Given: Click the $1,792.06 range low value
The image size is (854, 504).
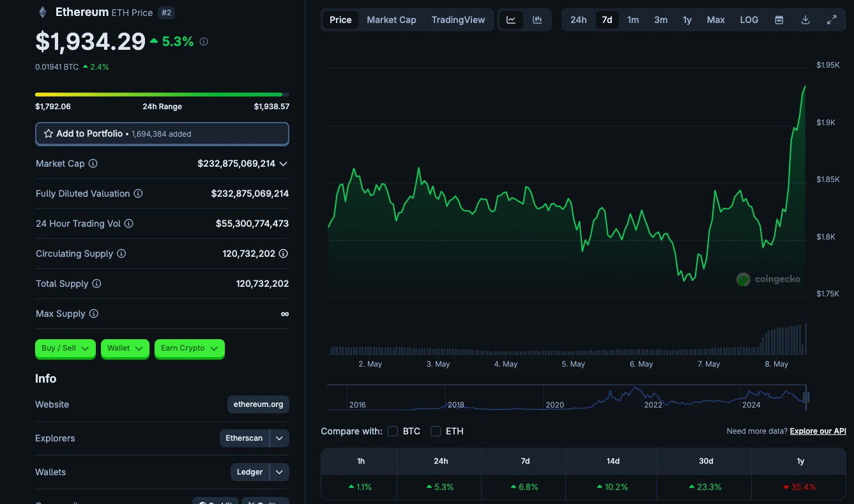Looking at the screenshot, I should pyautogui.click(x=53, y=107).
